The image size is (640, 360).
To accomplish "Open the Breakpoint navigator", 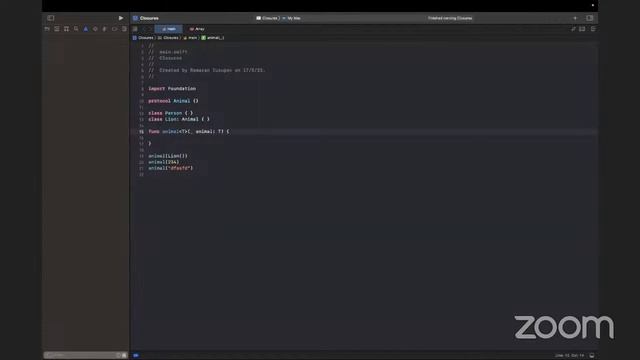I will coord(115,29).
